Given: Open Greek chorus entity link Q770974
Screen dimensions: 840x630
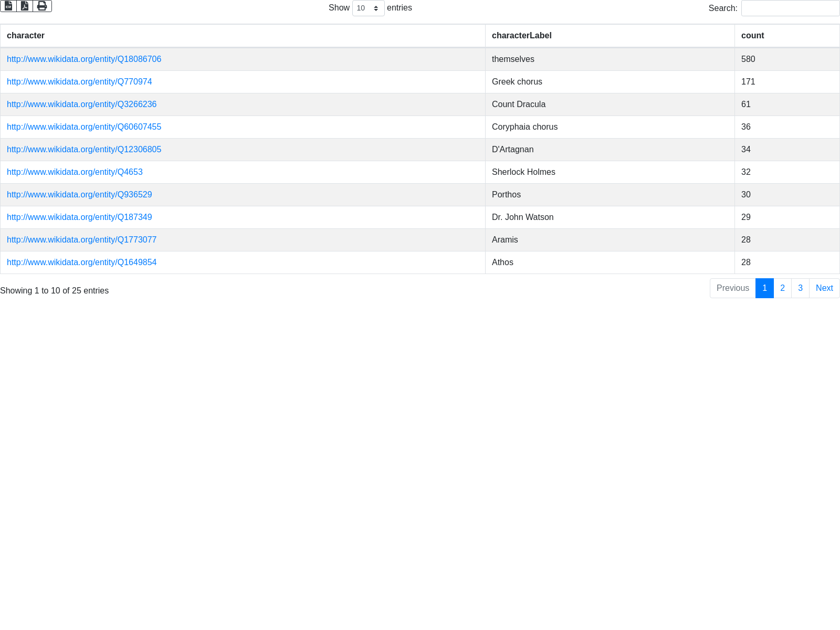Looking at the screenshot, I should pos(79,82).
